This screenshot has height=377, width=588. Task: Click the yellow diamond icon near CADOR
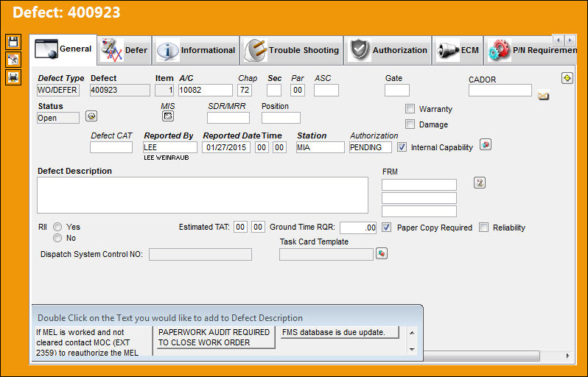pyautogui.click(x=567, y=78)
